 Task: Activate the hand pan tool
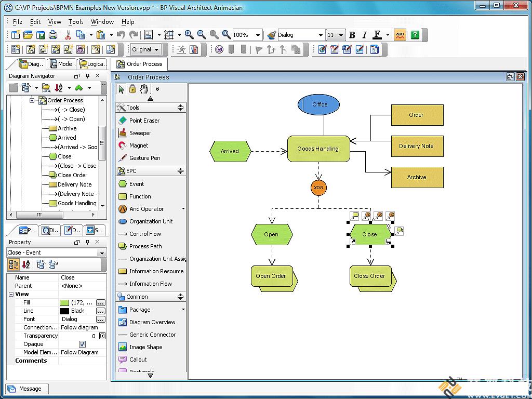pyautogui.click(x=144, y=89)
